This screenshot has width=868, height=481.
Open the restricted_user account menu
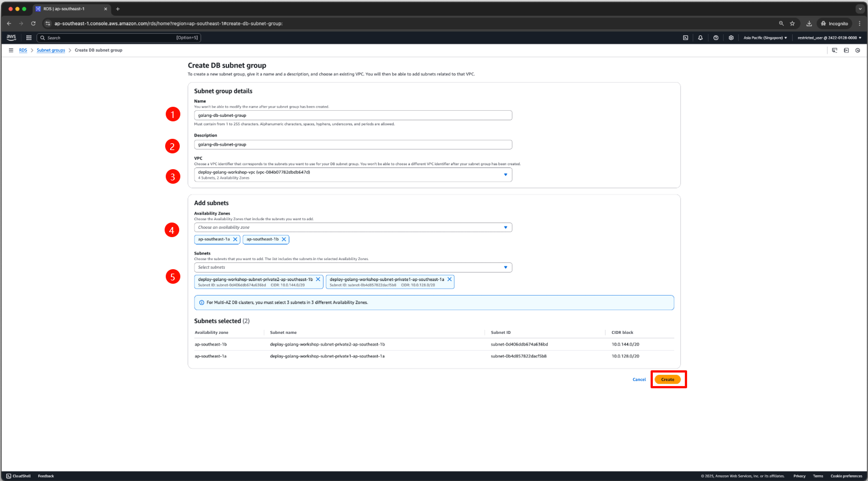coord(829,38)
